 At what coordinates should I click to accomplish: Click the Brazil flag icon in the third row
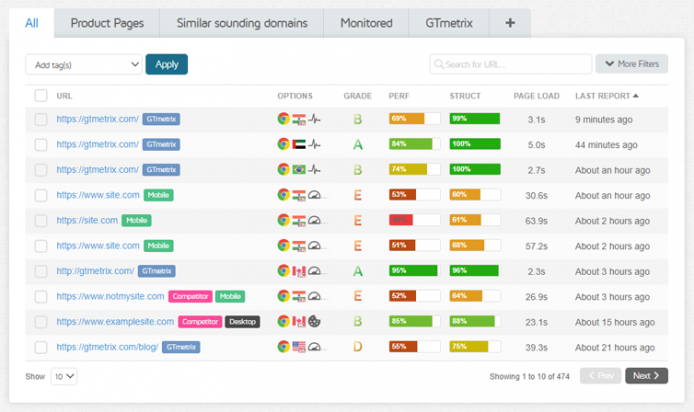[299, 170]
